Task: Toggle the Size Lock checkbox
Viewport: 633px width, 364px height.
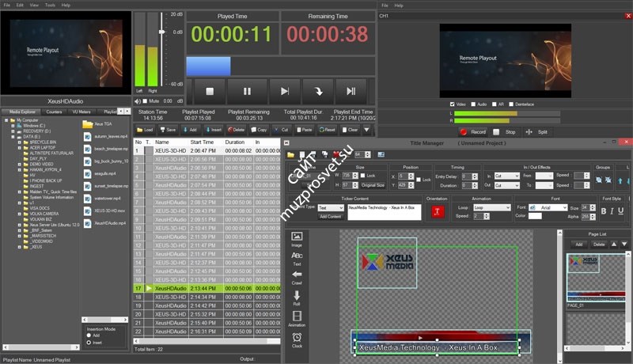Action: tap(362, 175)
